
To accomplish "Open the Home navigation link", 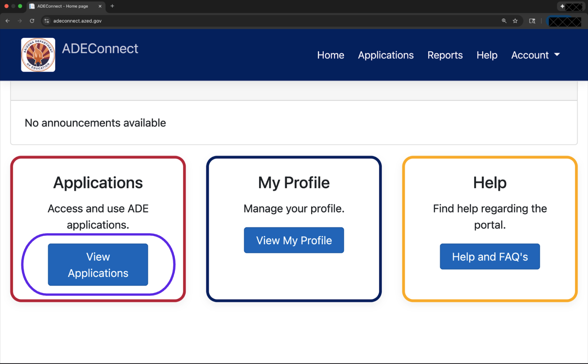I will tap(331, 55).
